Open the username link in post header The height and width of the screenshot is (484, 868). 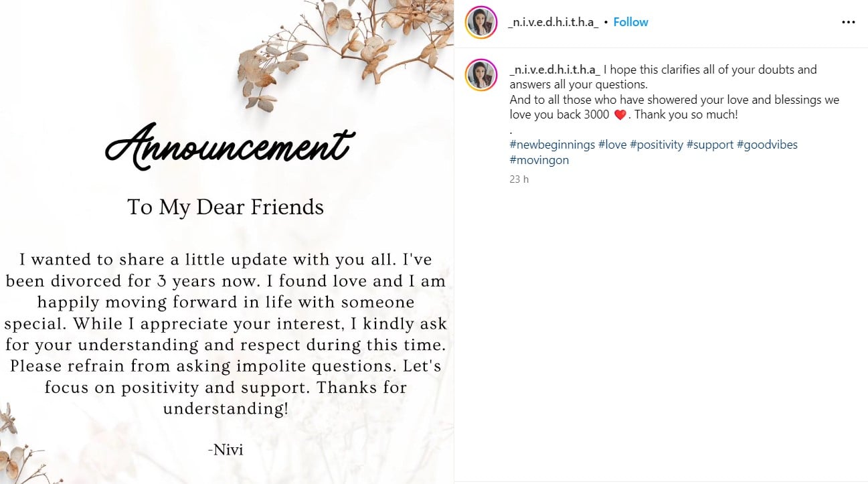(553, 22)
